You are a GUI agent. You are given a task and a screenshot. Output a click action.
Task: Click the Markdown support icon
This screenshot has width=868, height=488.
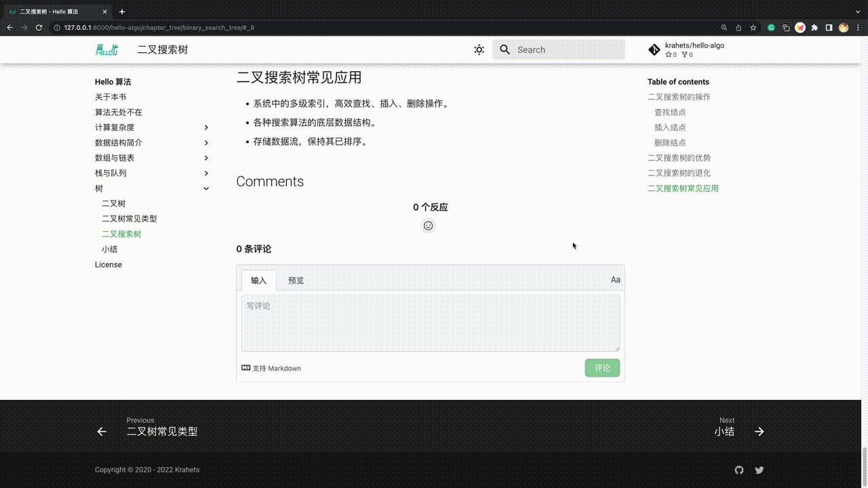(246, 368)
